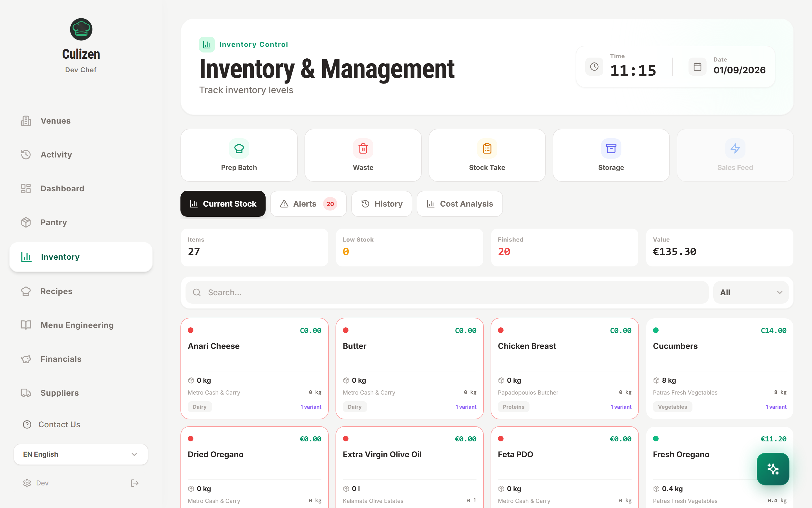
Task: Click the Prep Batch chef hat icon
Action: point(239,148)
